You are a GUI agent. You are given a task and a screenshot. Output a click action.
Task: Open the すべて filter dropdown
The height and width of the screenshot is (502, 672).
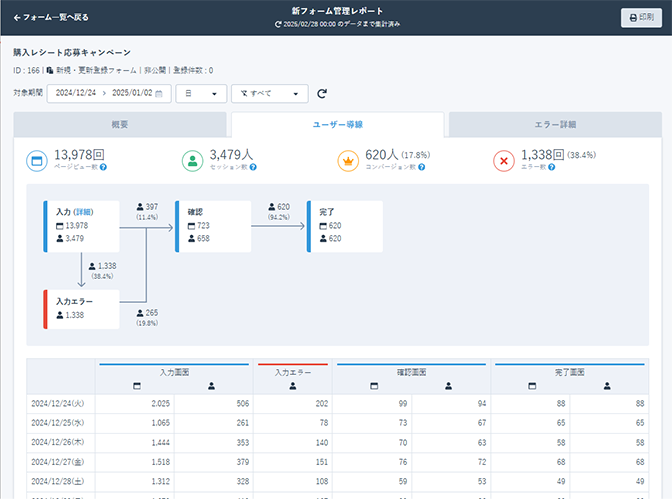point(270,93)
